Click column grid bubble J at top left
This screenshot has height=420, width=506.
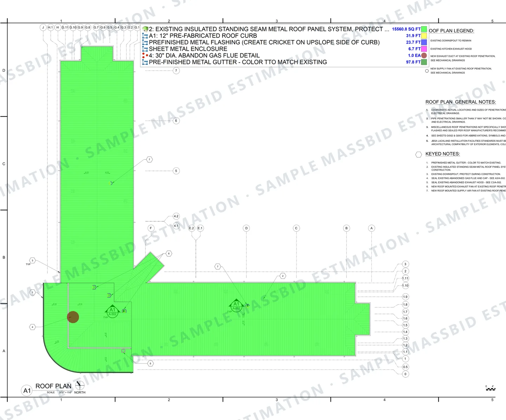pyautogui.click(x=43, y=27)
